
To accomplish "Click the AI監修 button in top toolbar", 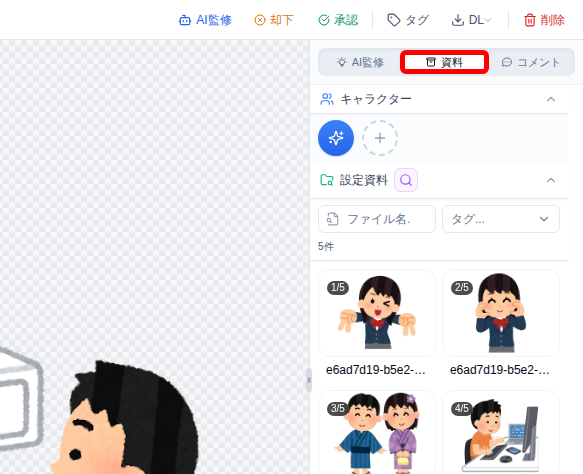I will coord(205,20).
